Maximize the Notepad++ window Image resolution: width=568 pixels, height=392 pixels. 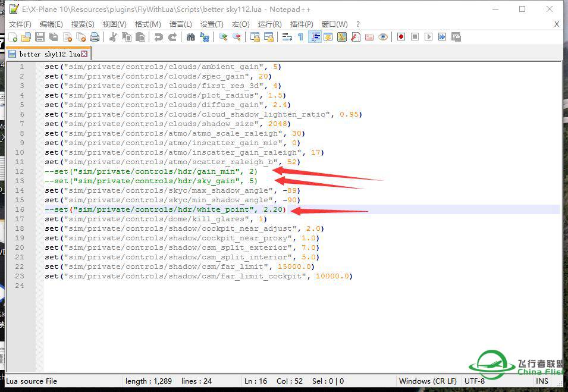pos(522,9)
